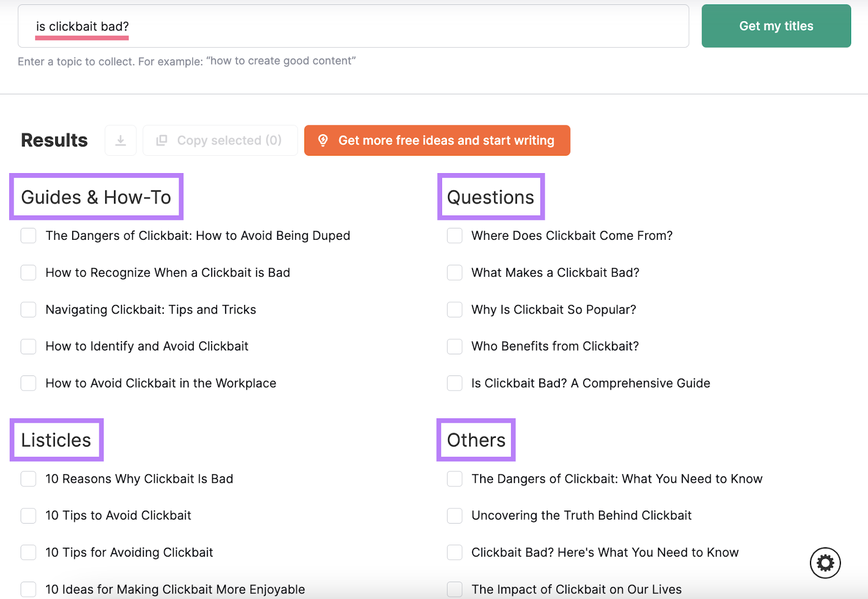868x599 pixels.
Task: Click the copy icon inside Copy selected button
Action: click(162, 140)
